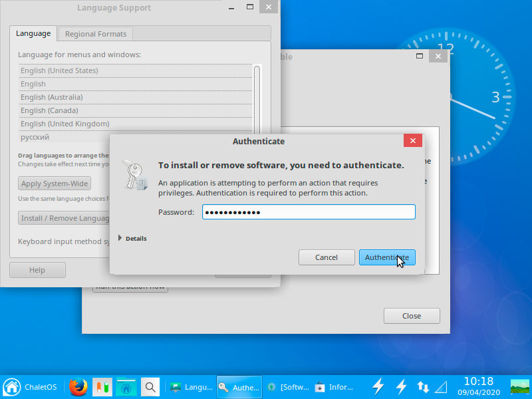This screenshot has height=399, width=532.
Task: Open the file manager folder icon
Action: [x=126, y=387]
